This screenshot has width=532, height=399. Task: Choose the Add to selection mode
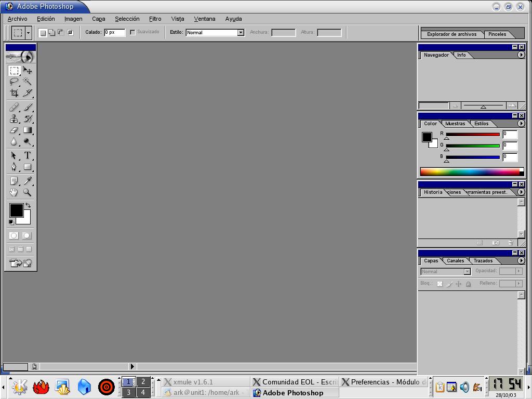click(52, 33)
